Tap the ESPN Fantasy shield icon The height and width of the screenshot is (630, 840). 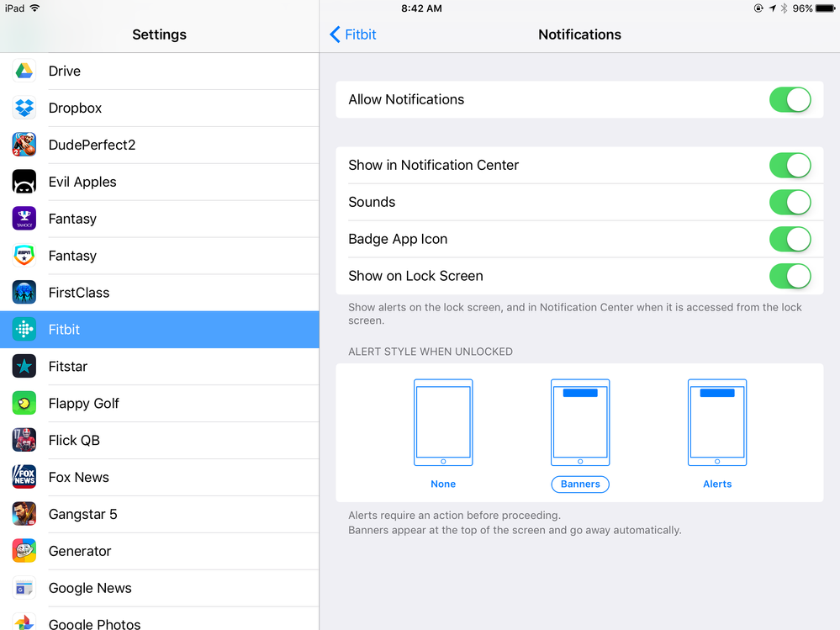tap(24, 256)
